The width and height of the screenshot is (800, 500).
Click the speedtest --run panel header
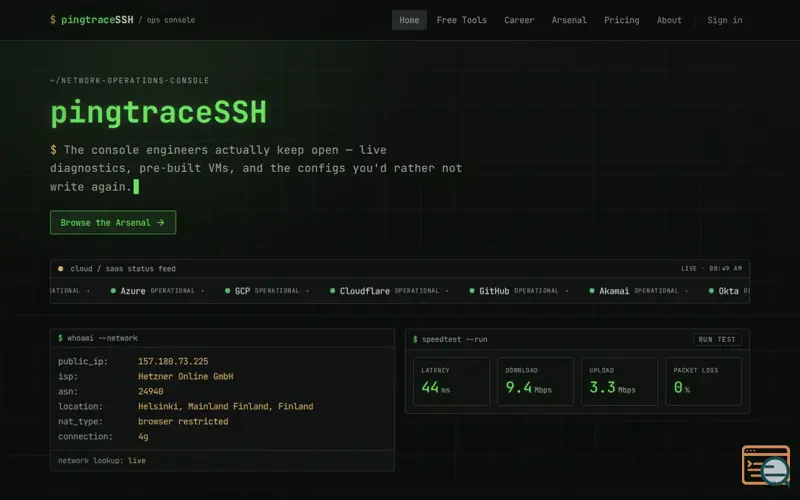[x=577, y=339]
